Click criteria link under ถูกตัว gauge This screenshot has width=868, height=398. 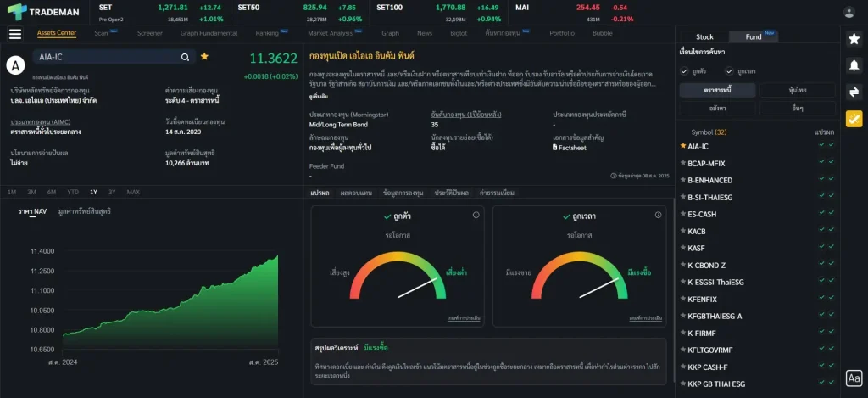click(464, 318)
